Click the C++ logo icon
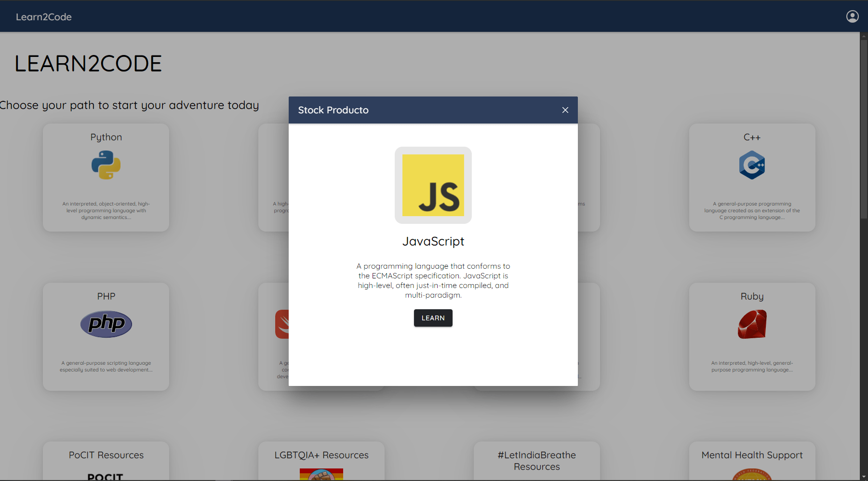The width and height of the screenshot is (868, 481). [752, 165]
